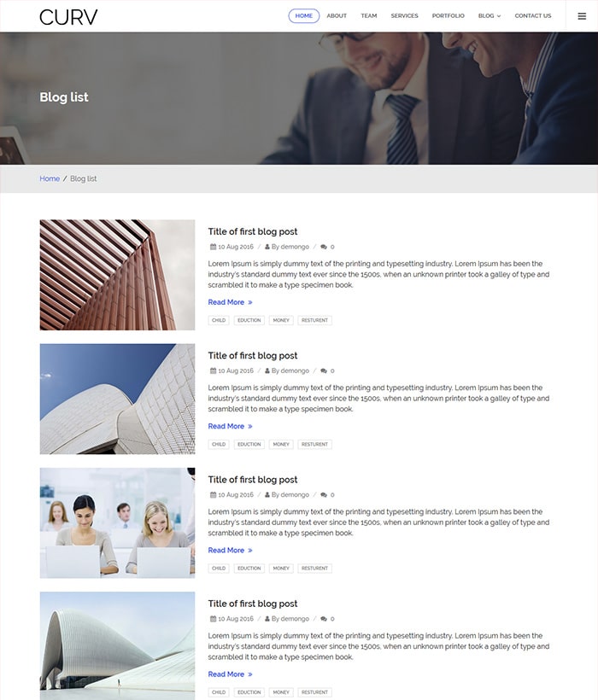The width and height of the screenshot is (598, 700).
Task: Click comments icon on the first post
Action: [324, 247]
